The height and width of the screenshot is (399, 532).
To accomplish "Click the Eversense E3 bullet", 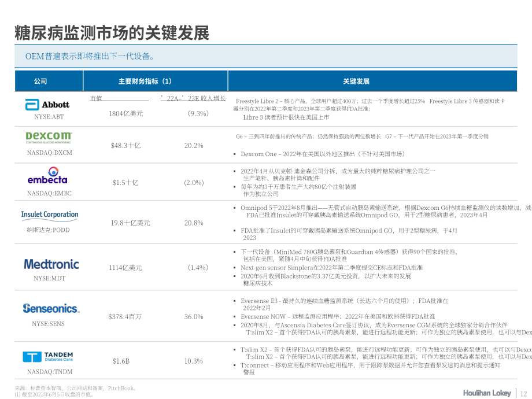I will (x=345, y=304).
